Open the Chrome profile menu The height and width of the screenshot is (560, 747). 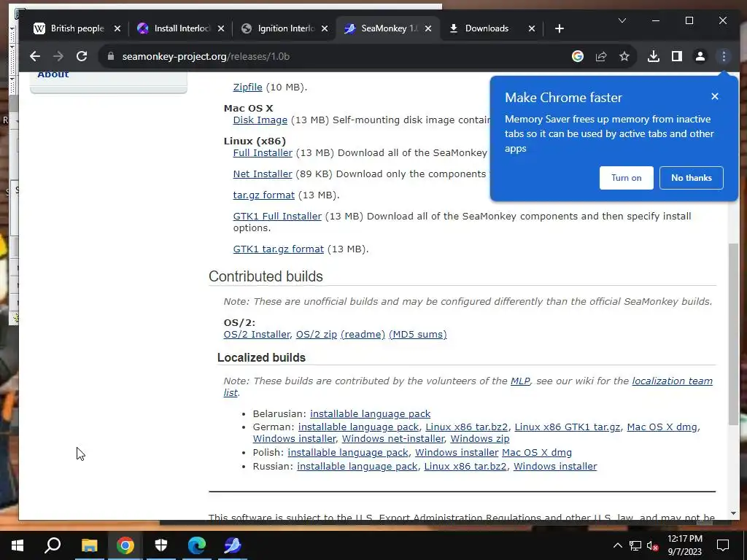700,56
